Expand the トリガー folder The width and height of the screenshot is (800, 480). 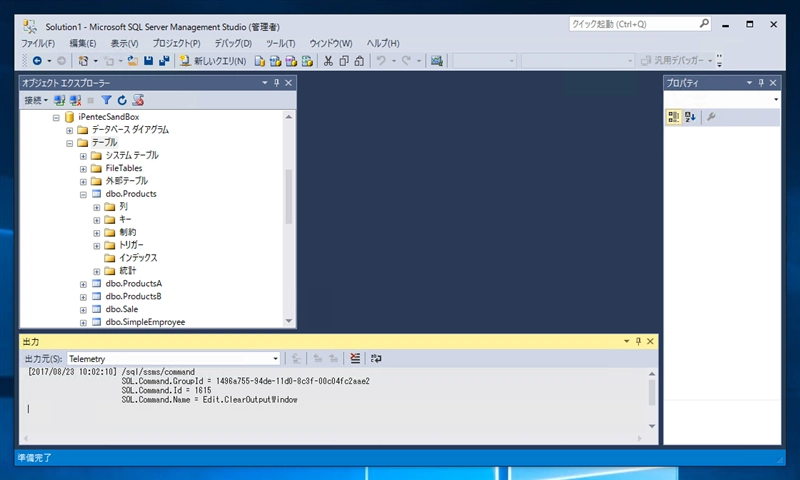click(x=96, y=246)
